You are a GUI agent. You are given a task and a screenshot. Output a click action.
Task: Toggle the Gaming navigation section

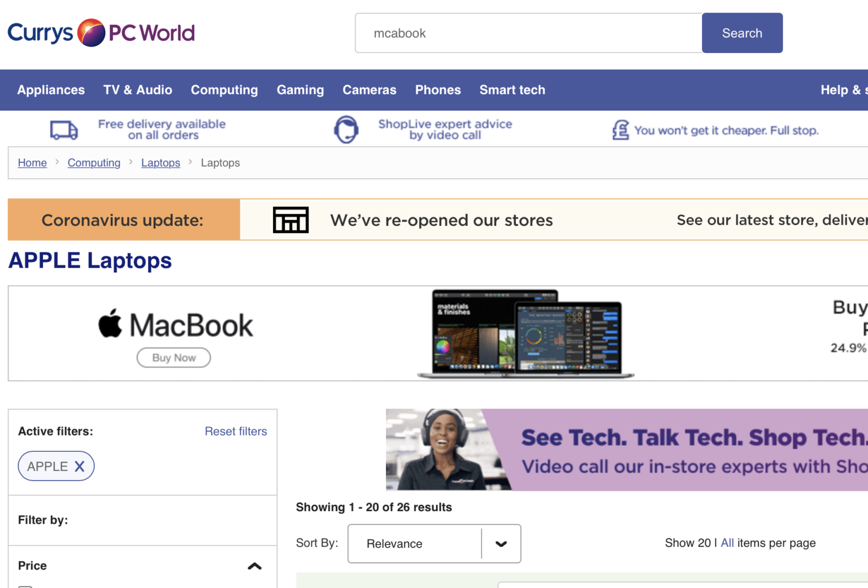(300, 90)
